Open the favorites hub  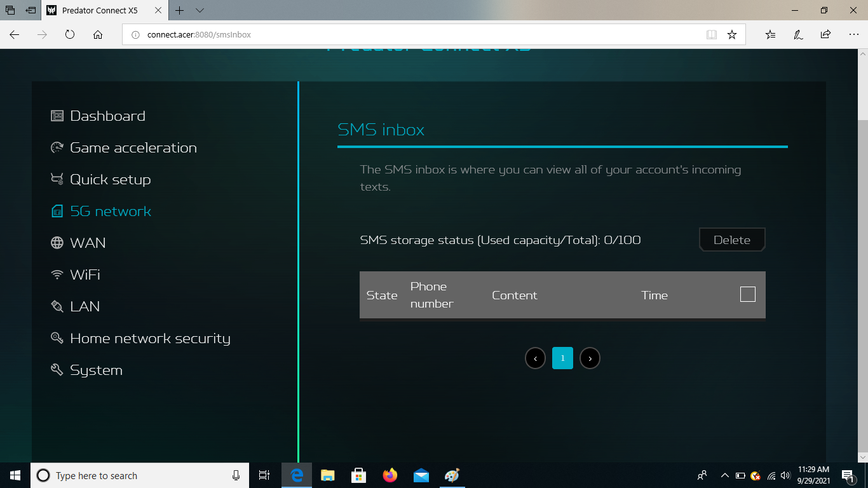pos(770,35)
